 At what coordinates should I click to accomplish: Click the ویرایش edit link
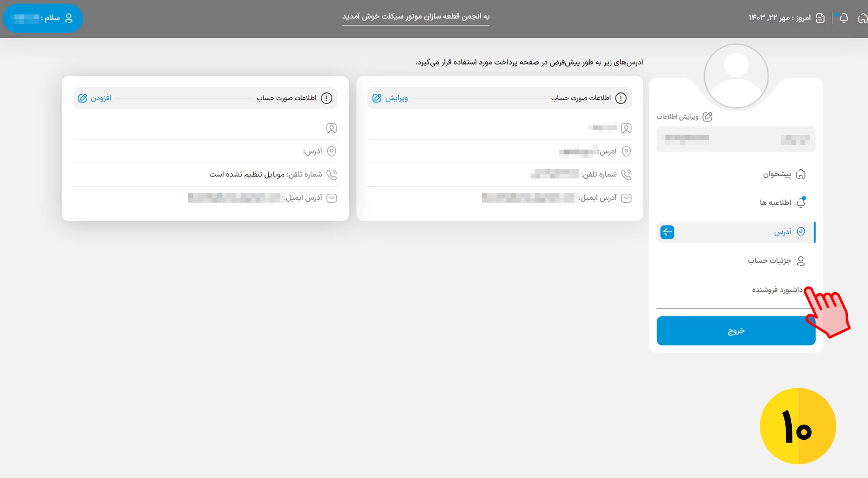[x=397, y=98]
